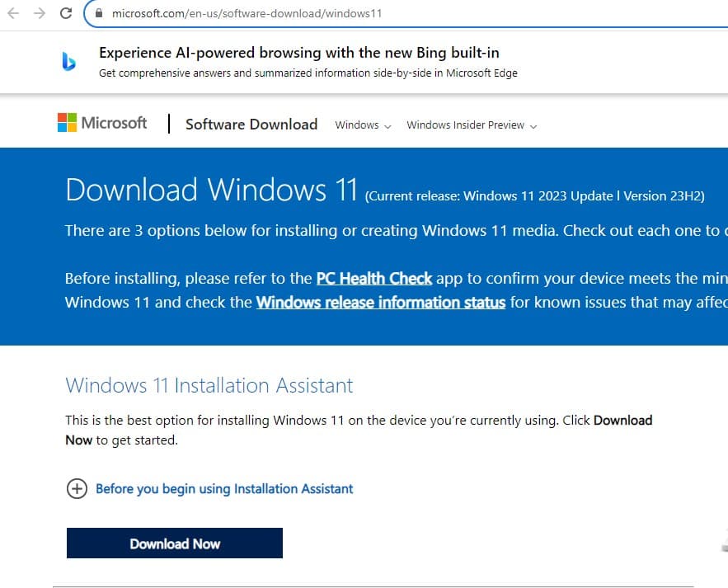Click the circled plus icon
This screenshot has width=728, height=588.
[76, 489]
